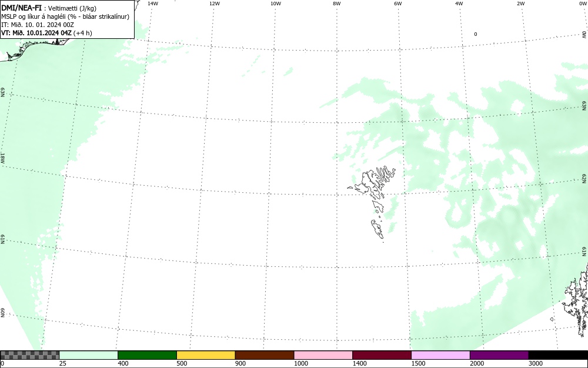This screenshot has height=368, width=588.
Task: Click the '12W' longitude label
Action: point(215,4)
